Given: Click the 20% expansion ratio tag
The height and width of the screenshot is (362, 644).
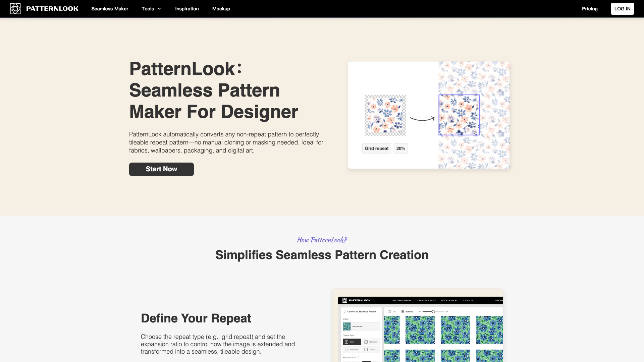Looking at the screenshot, I should pos(400,148).
